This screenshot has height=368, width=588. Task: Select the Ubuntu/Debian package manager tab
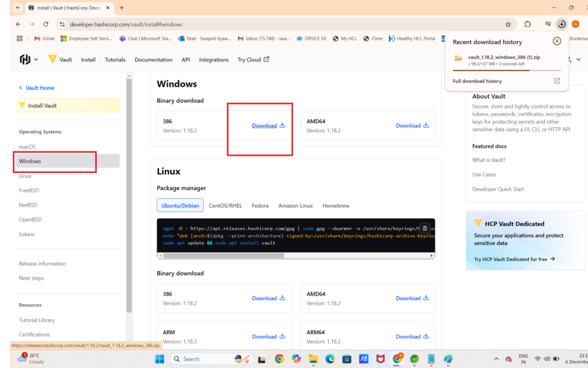coord(180,205)
